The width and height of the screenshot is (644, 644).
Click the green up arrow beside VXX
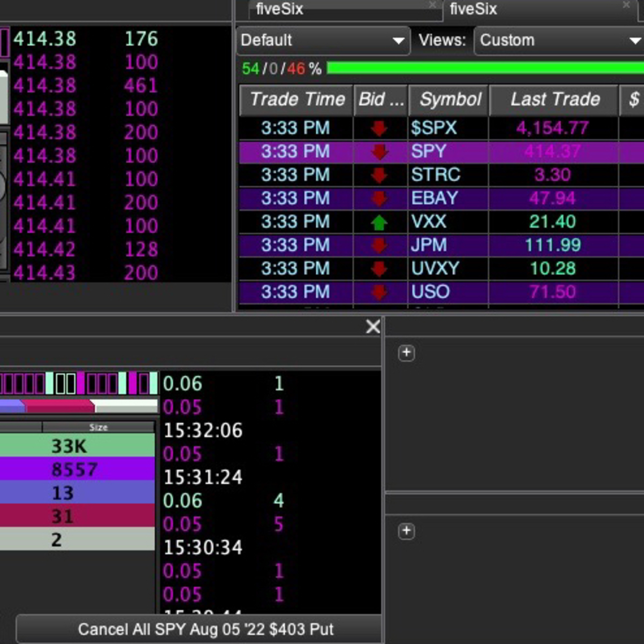379,222
